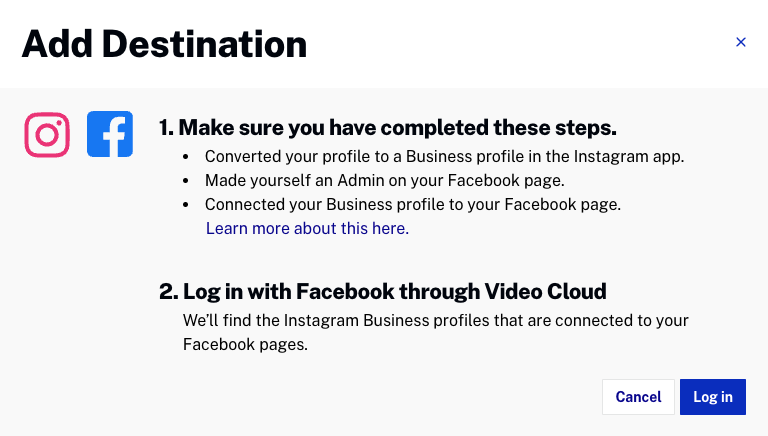Click the Log in button
The height and width of the screenshot is (436, 768).
713,397
